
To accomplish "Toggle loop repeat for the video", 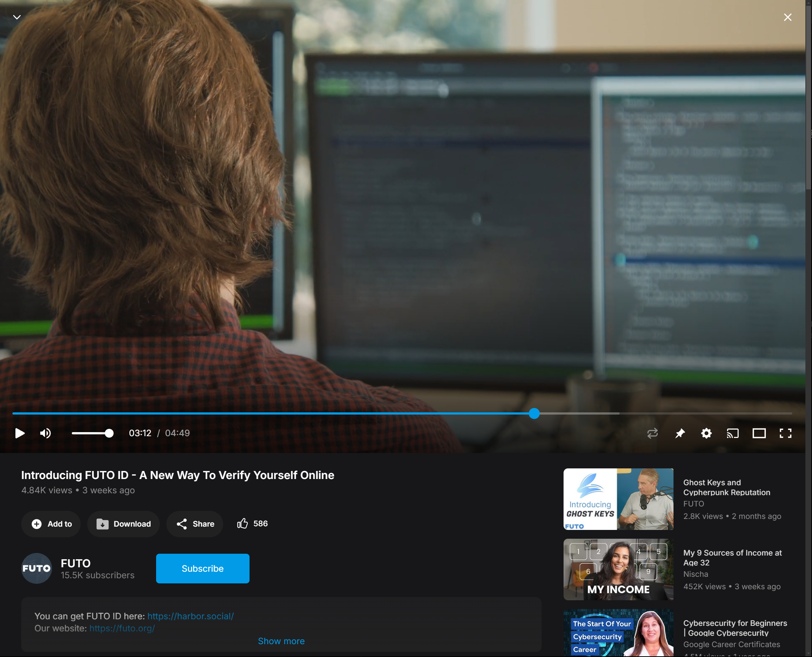I will point(653,433).
